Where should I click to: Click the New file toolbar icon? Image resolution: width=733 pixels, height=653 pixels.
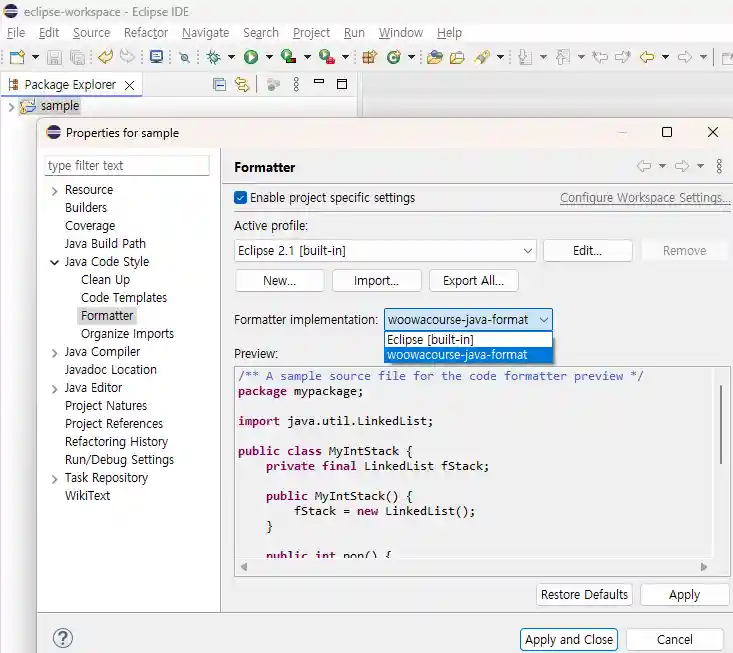coord(17,57)
